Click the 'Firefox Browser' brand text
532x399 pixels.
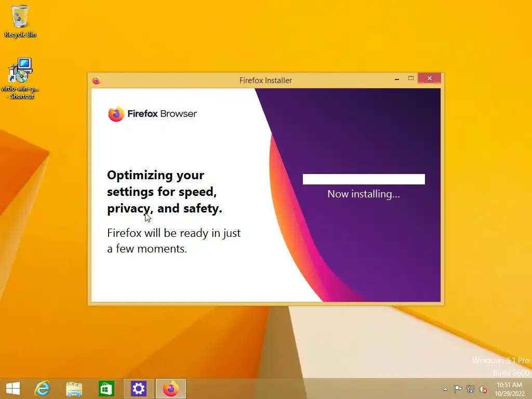tap(162, 114)
